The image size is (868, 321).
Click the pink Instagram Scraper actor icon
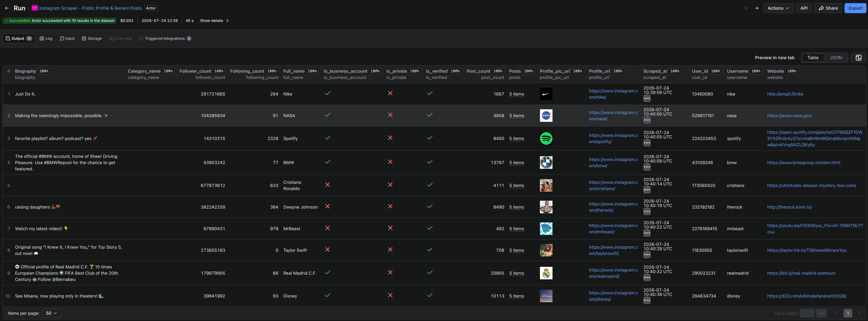[35, 8]
